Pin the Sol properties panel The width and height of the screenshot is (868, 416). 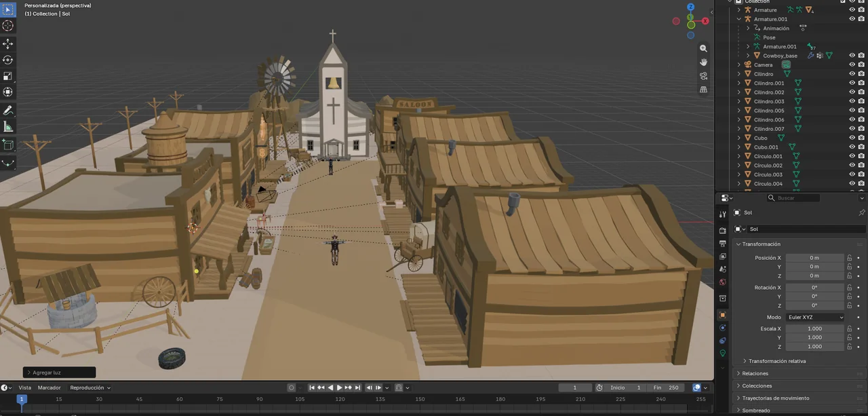coord(862,212)
